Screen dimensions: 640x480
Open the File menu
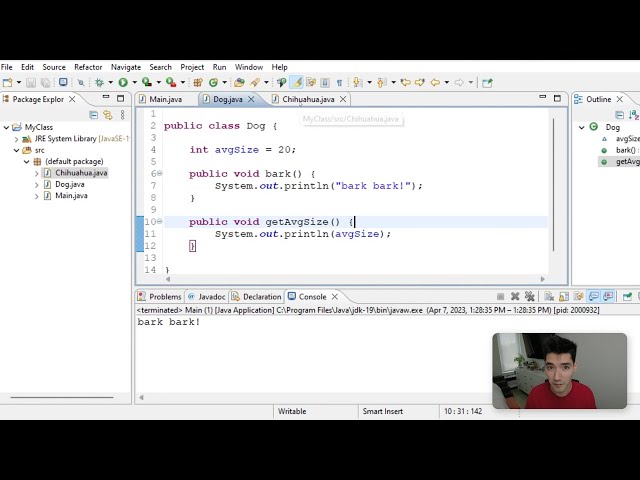tap(7, 67)
